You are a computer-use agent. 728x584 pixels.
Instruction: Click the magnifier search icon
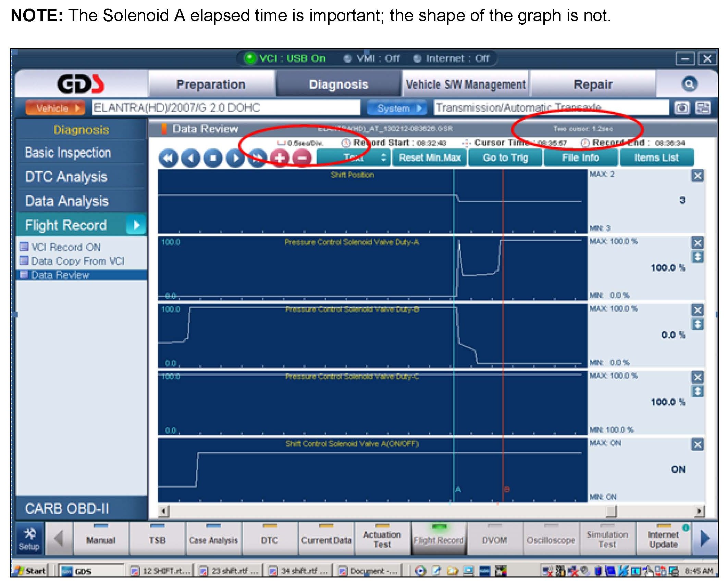pyautogui.click(x=689, y=84)
